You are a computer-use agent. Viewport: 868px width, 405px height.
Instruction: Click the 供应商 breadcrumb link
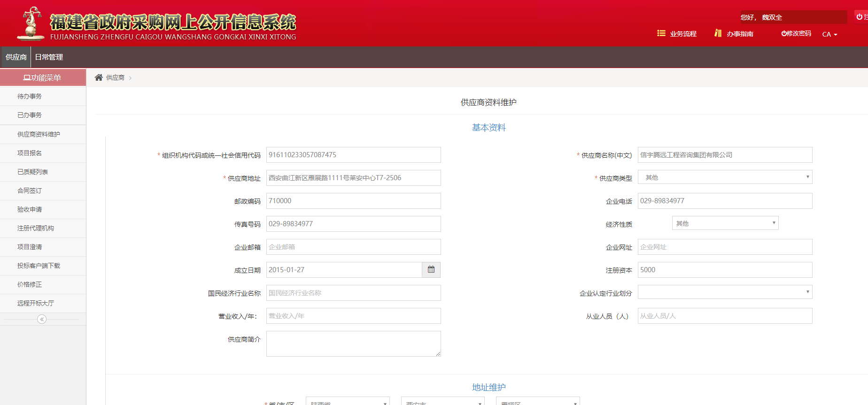pos(115,77)
